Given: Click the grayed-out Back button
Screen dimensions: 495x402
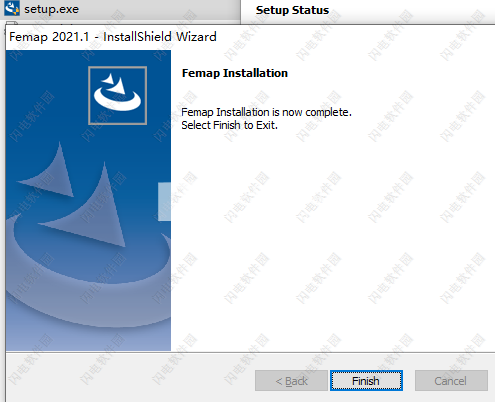Looking at the screenshot, I should coord(291,380).
